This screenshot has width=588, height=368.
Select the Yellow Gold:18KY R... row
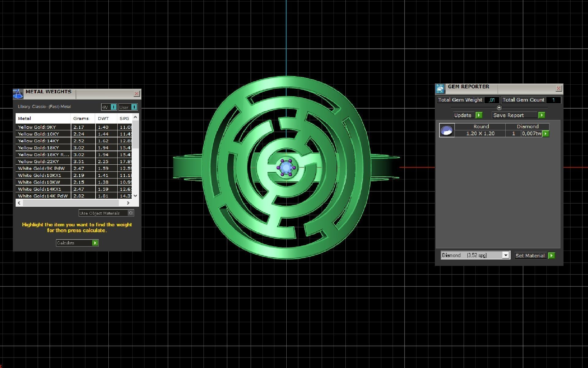(74, 155)
